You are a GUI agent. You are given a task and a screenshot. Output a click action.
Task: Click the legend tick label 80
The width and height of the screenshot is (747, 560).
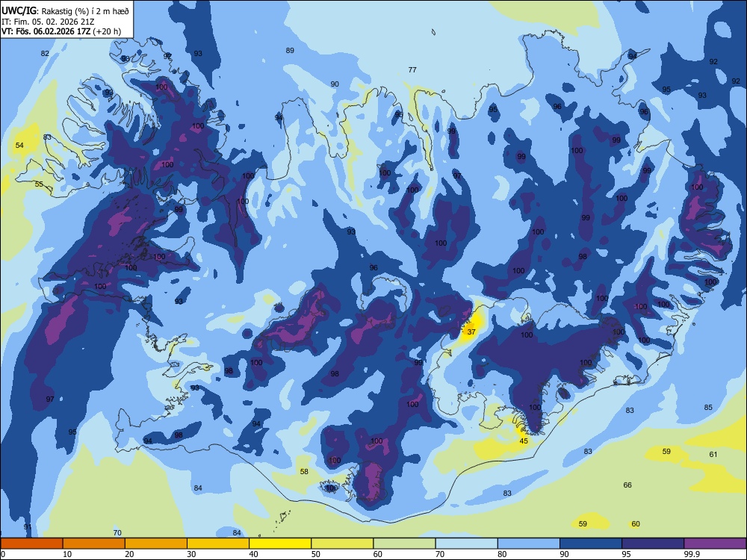(502, 554)
